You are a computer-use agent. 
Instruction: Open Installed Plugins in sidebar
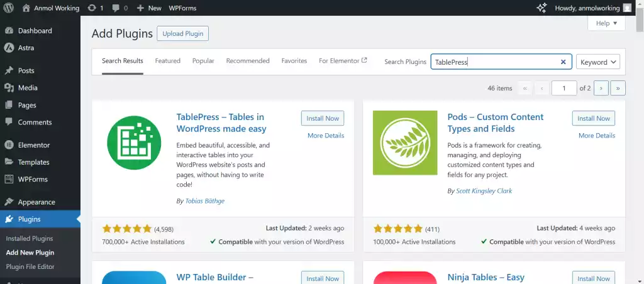click(29, 239)
